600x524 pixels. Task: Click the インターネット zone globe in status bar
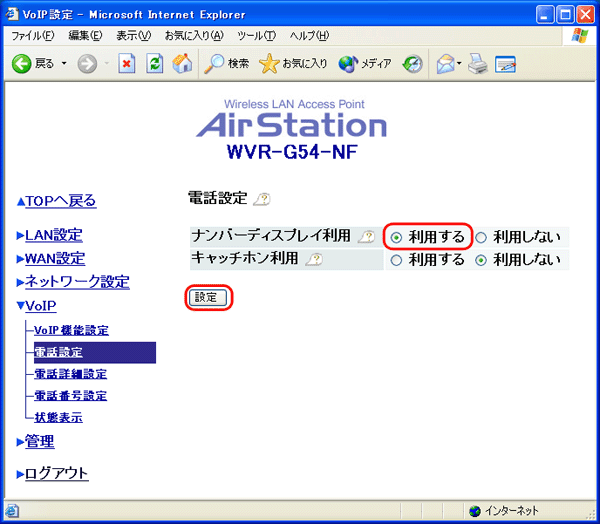point(475,511)
